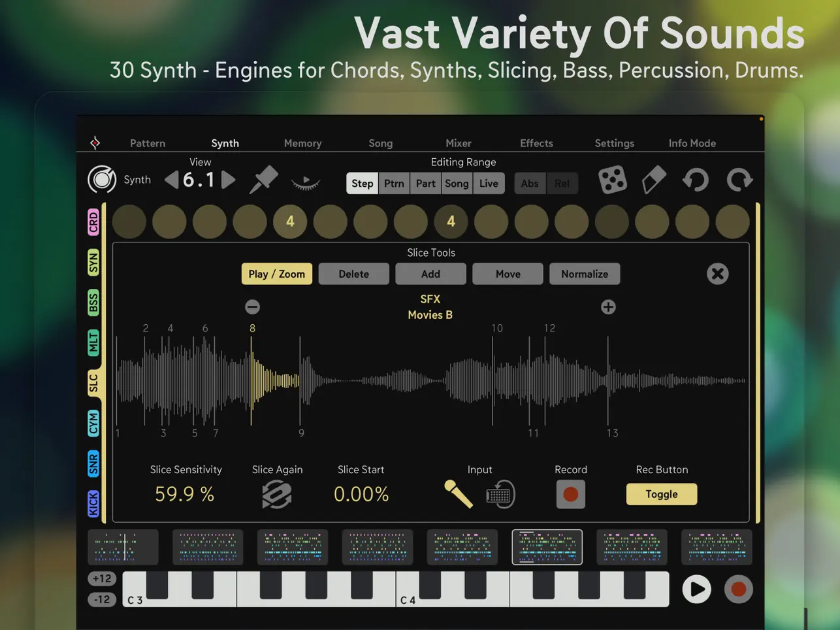Start playback with the play button

696,589
